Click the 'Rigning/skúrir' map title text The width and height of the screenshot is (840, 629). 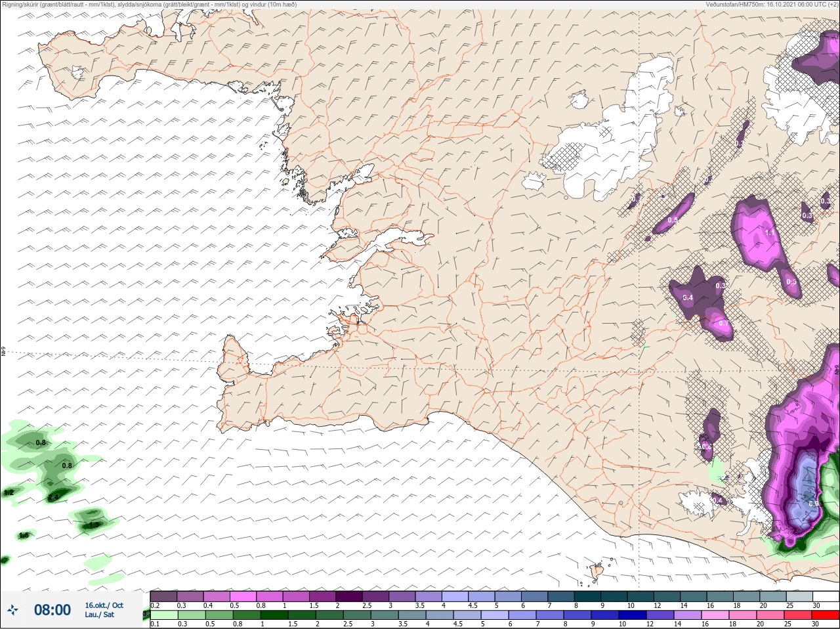(25, 5)
